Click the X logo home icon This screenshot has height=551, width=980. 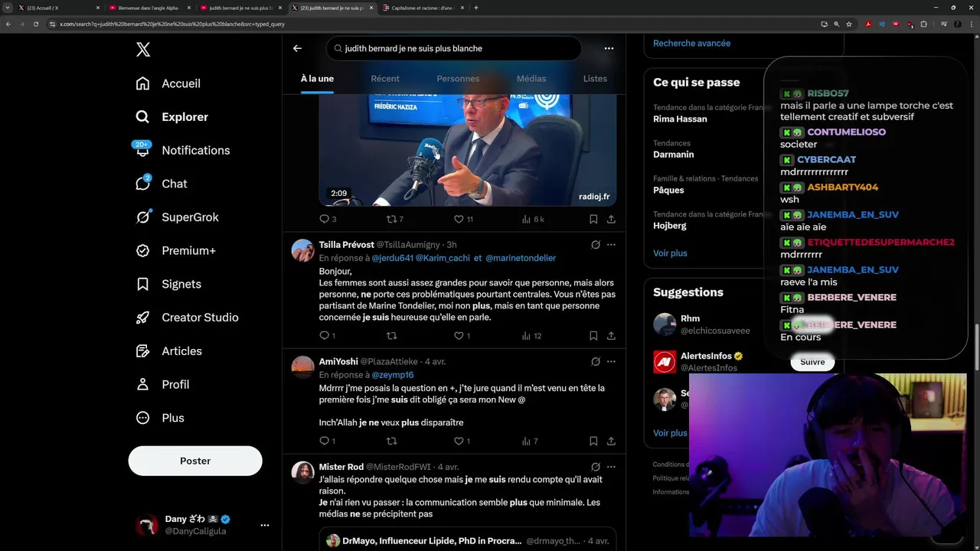[x=143, y=50]
